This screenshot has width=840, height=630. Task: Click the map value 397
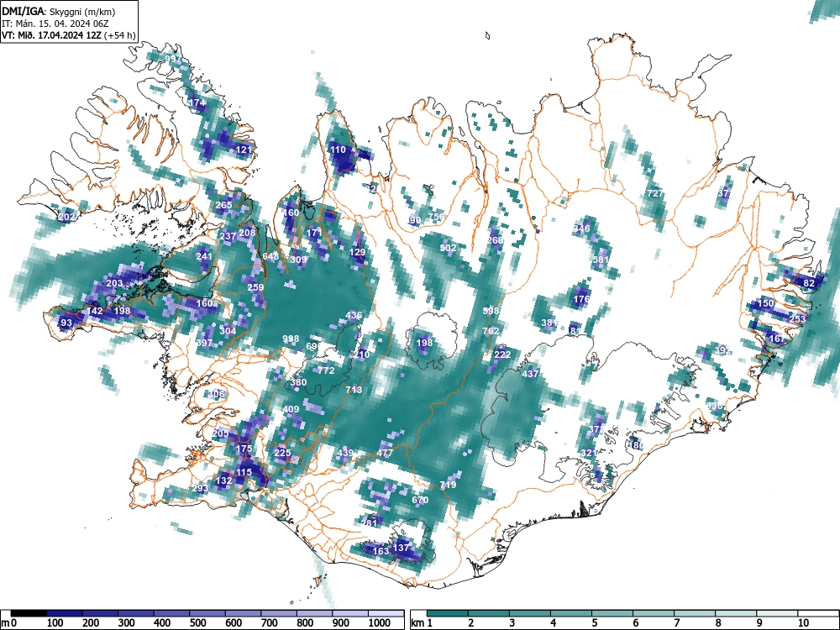tap(204, 343)
